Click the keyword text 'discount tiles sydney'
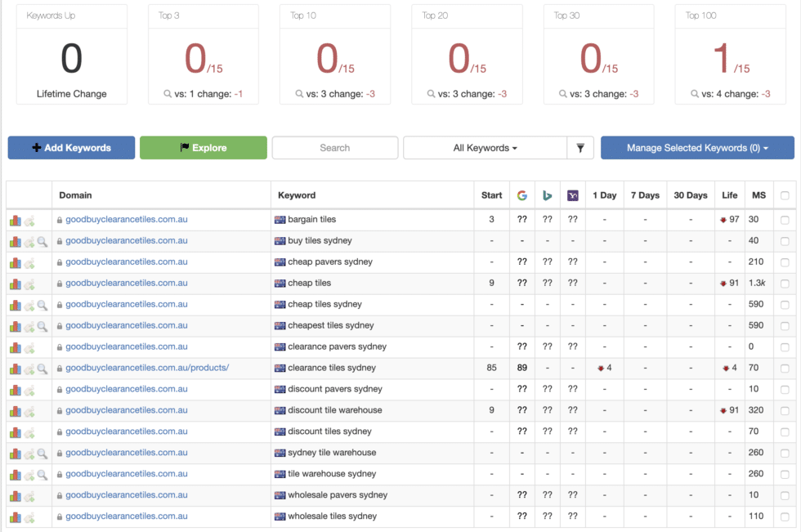This screenshot has height=532, width=801. pos(329,431)
